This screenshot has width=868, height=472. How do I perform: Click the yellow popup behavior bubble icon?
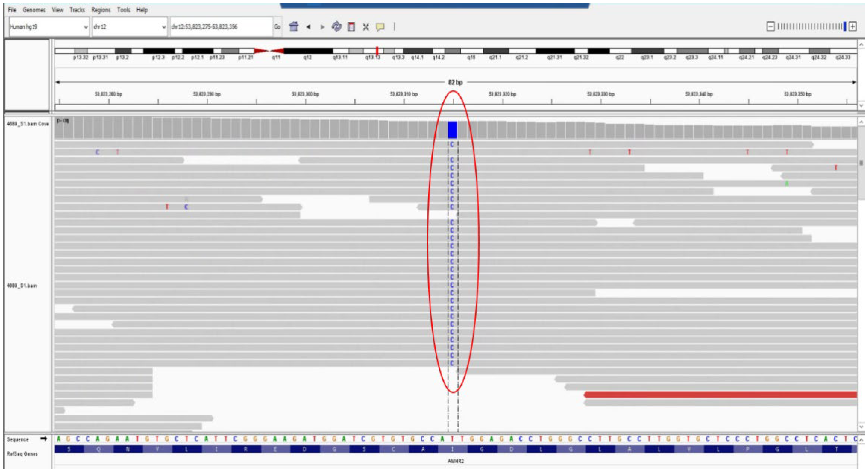[x=380, y=27]
